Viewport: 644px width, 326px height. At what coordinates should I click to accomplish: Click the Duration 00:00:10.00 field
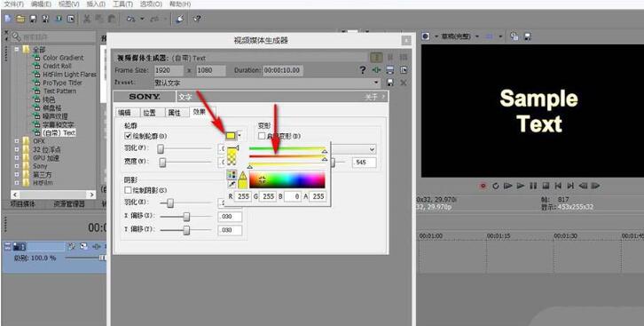pyautogui.click(x=283, y=70)
